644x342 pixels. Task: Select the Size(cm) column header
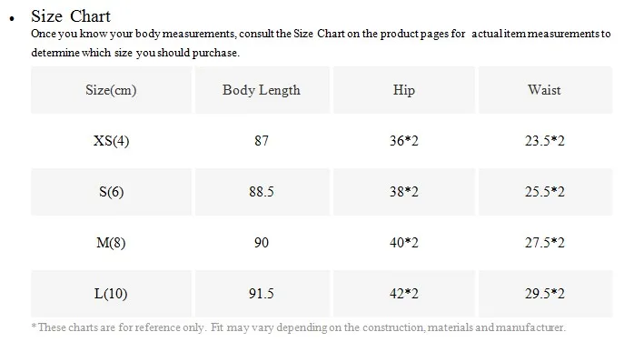point(111,90)
